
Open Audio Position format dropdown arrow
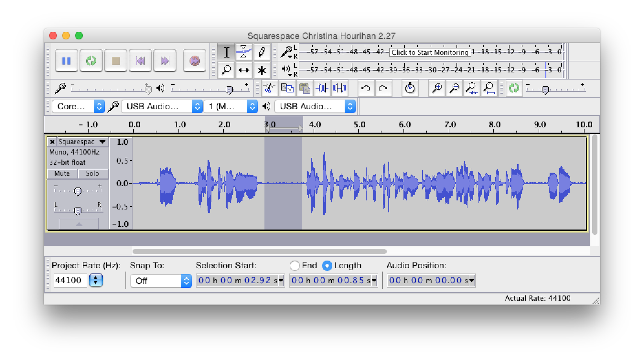(x=472, y=281)
